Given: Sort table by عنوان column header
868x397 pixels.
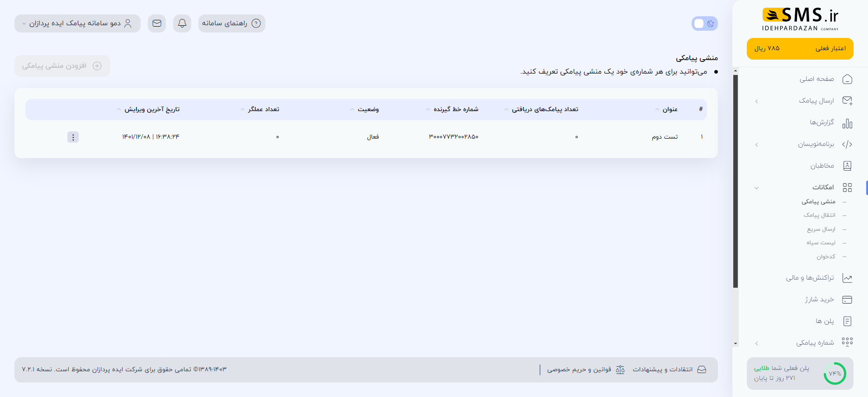Looking at the screenshot, I should (670, 109).
